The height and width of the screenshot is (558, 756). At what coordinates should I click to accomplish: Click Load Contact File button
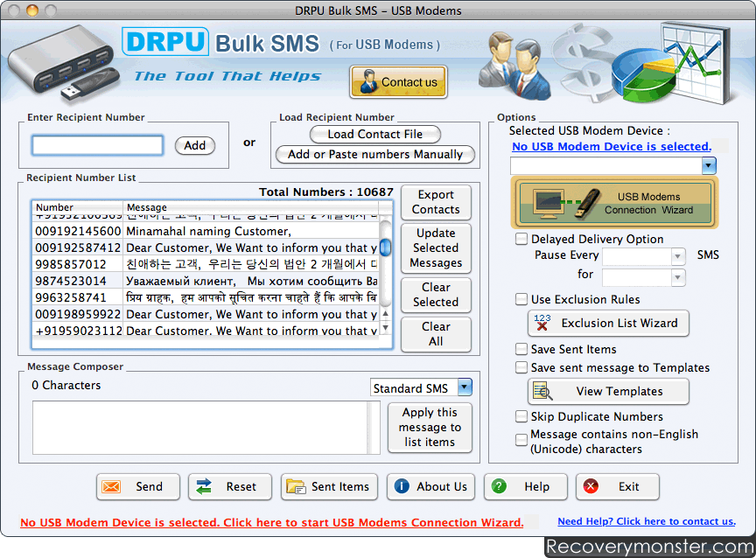(x=375, y=134)
